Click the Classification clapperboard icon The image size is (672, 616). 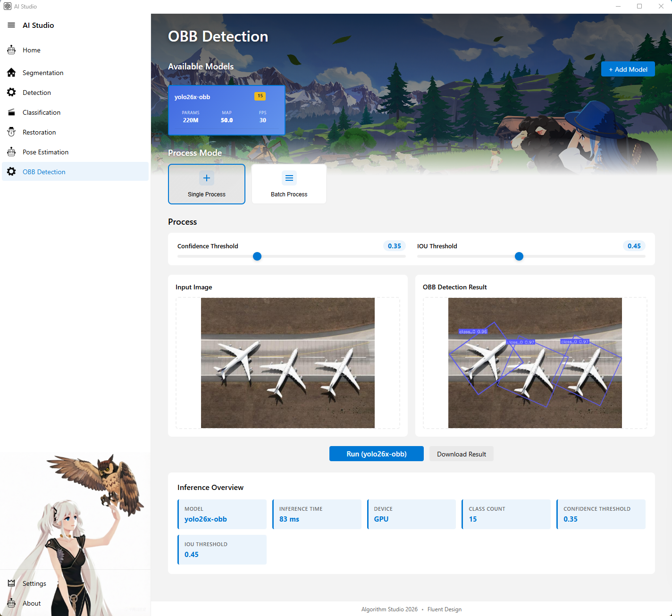[x=11, y=112]
